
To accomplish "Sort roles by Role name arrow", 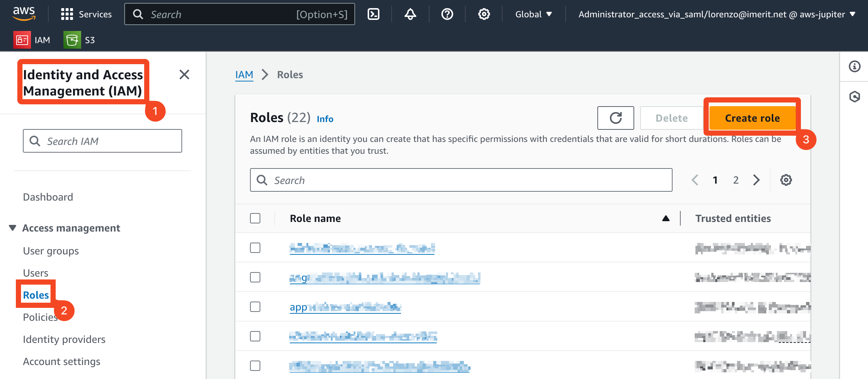I will point(666,218).
